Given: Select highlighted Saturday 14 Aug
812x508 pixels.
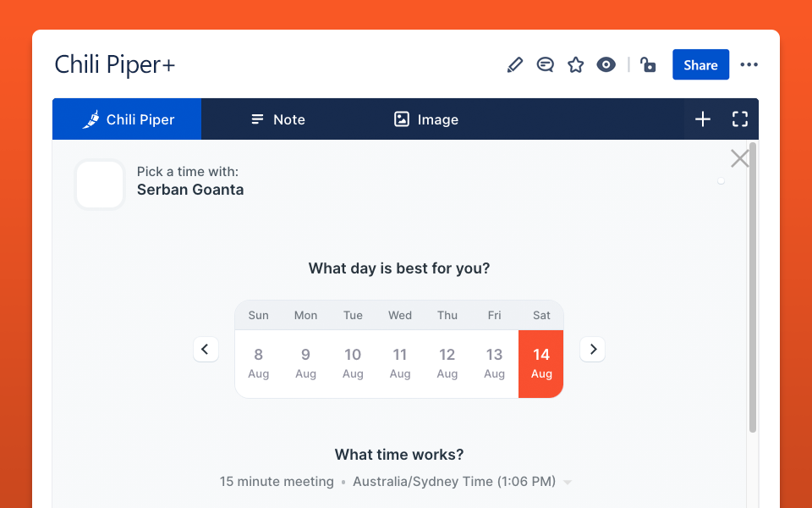Looking at the screenshot, I should 541,364.
